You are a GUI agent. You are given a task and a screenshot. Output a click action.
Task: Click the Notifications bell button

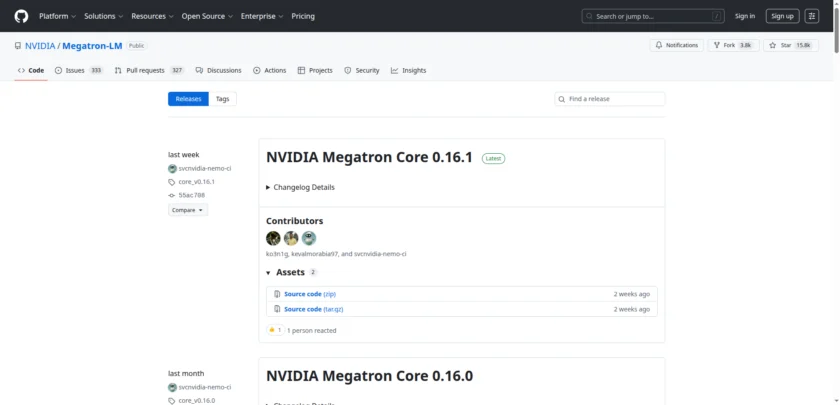point(677,46)
